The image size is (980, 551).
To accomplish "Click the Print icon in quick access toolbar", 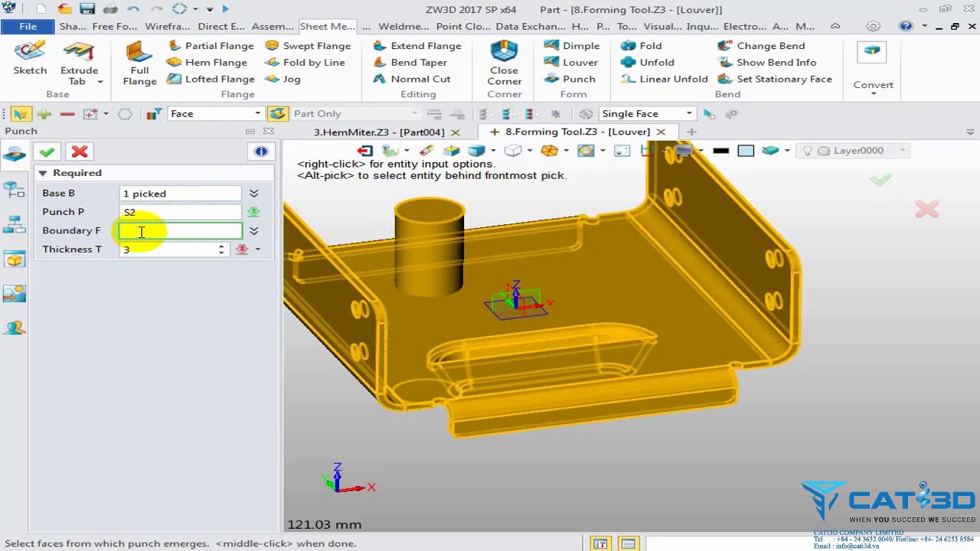I will coord(109,9).
